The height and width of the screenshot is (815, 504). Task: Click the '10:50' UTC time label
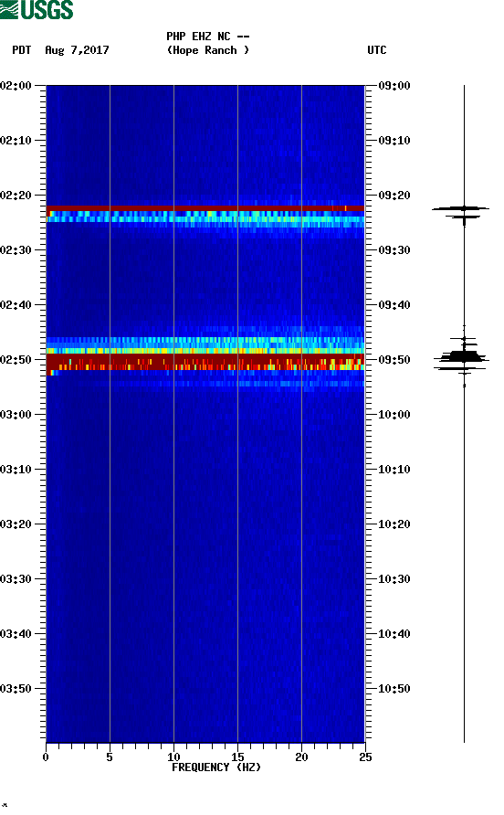coord(394,689)
